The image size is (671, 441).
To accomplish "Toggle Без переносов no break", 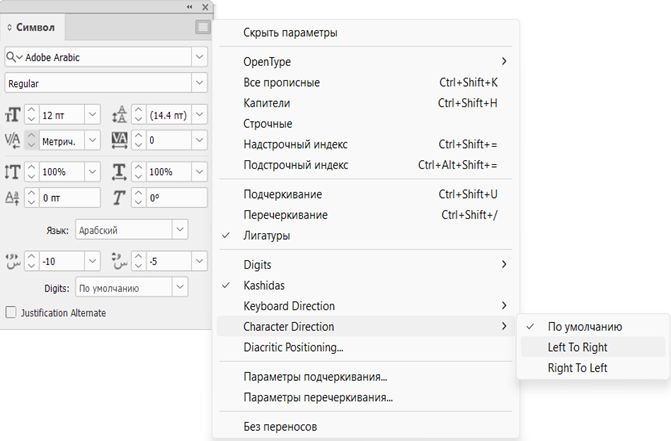I will point(365,426).
